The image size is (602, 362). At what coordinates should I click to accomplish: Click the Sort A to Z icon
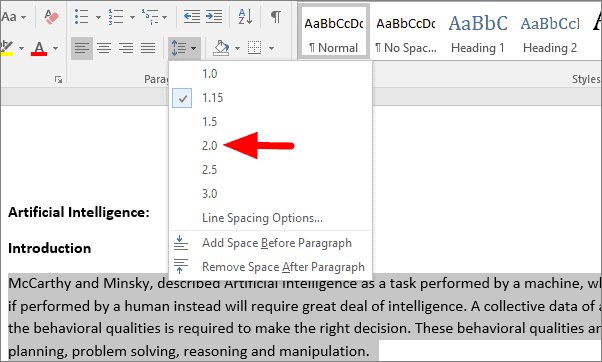tap(245, 17)
